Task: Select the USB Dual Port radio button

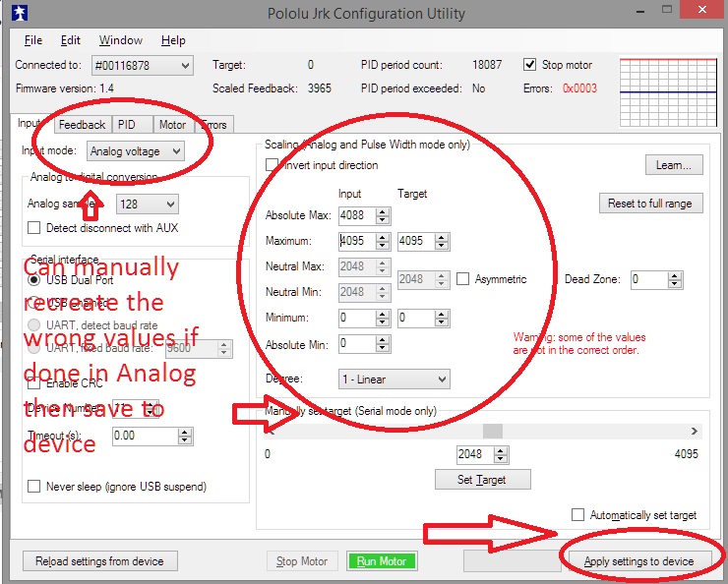Action: pyautogui.click(x=33, y=279)
